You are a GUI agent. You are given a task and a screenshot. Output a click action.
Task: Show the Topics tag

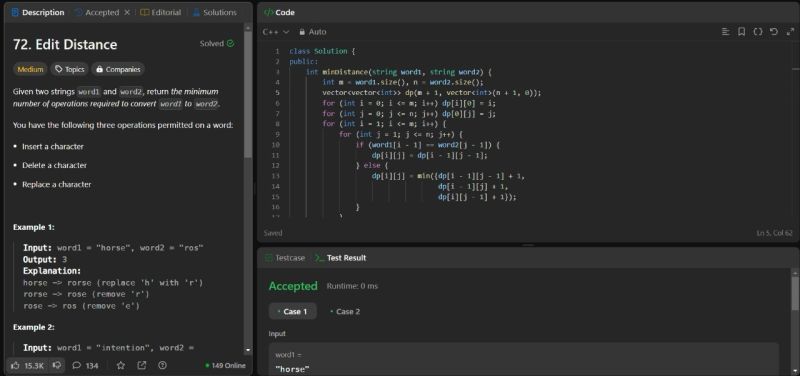[x=69, y=69]
